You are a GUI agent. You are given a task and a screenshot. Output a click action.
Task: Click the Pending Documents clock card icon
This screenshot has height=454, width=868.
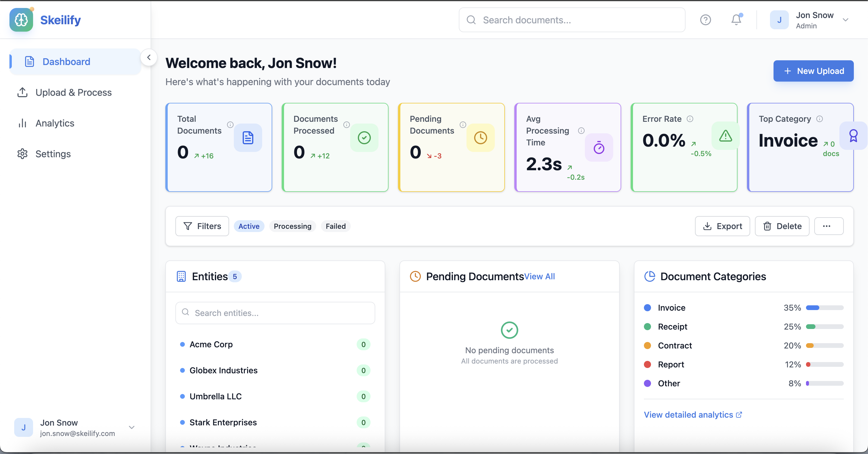coord(480,138)
